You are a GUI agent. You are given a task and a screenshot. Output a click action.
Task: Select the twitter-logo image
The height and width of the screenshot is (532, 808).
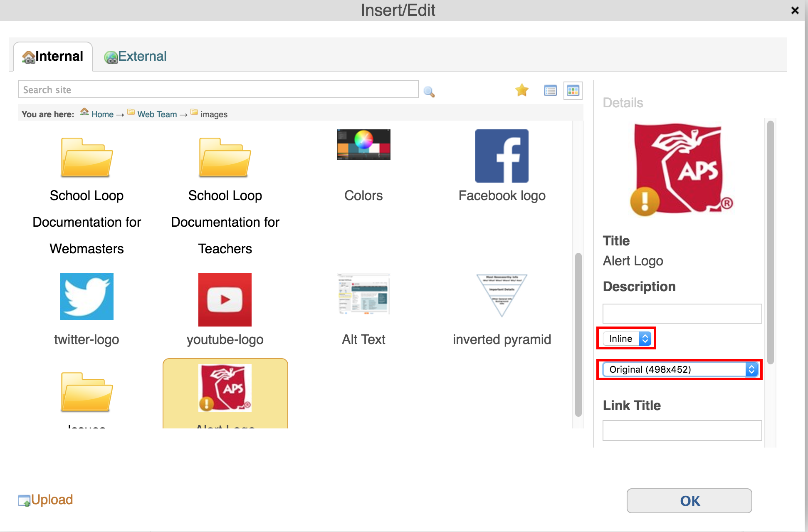(x=87, y=297)
